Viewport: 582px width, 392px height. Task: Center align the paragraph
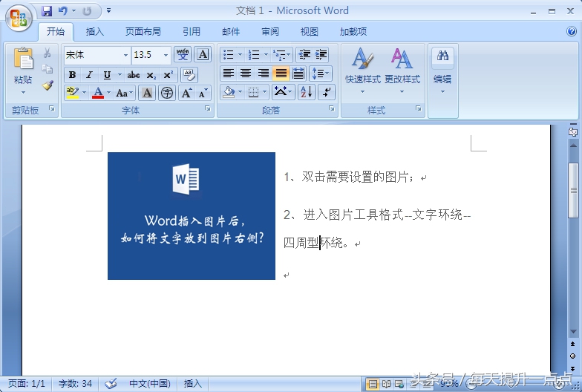(x=246, y=73)
